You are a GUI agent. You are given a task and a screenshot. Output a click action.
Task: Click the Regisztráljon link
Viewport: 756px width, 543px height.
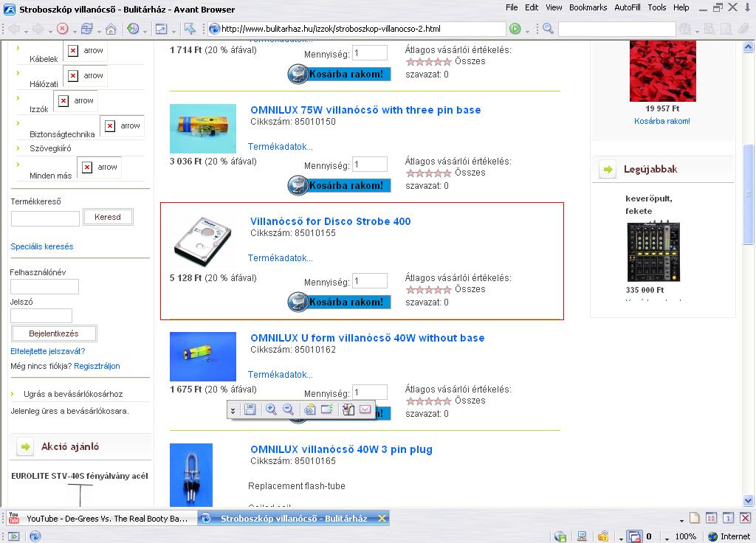97,366
